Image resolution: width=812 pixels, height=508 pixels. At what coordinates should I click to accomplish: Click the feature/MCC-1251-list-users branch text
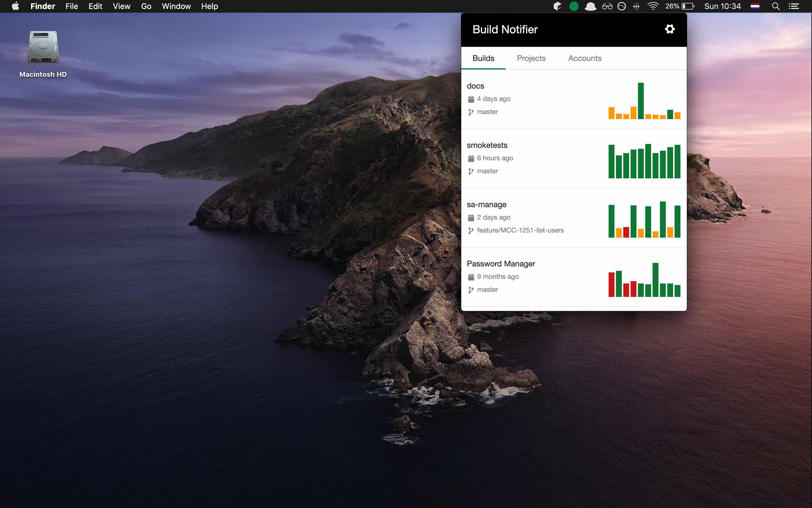520,231
